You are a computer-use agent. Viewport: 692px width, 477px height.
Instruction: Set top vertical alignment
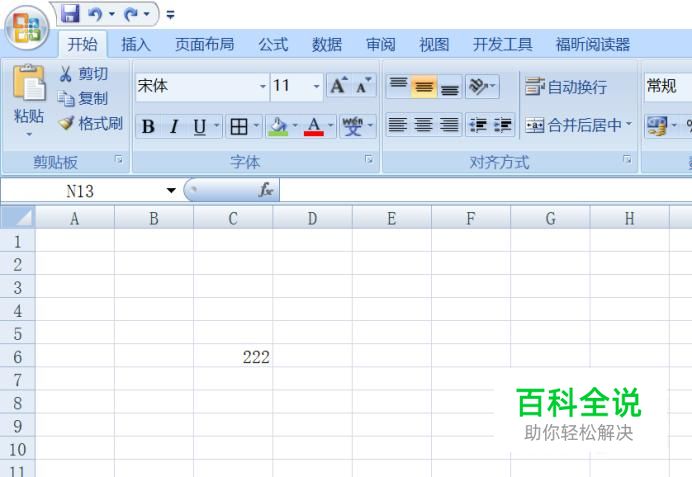(399, 86)
